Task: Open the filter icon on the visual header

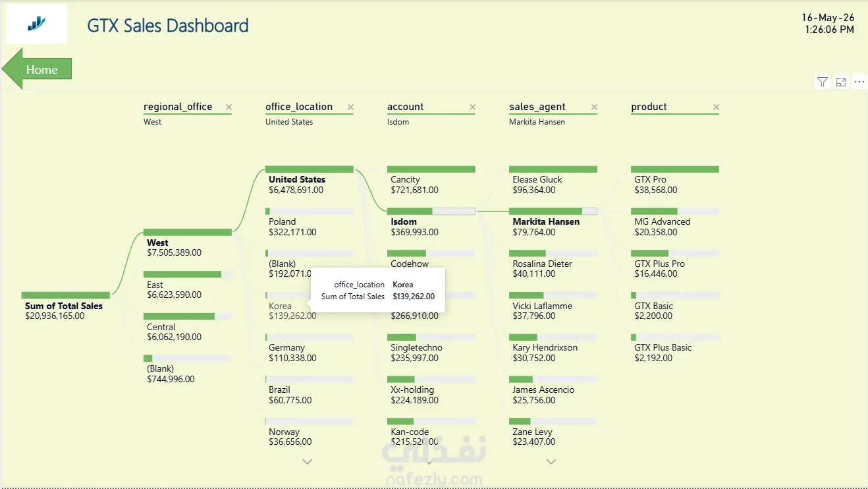Action: coord(823,82)
